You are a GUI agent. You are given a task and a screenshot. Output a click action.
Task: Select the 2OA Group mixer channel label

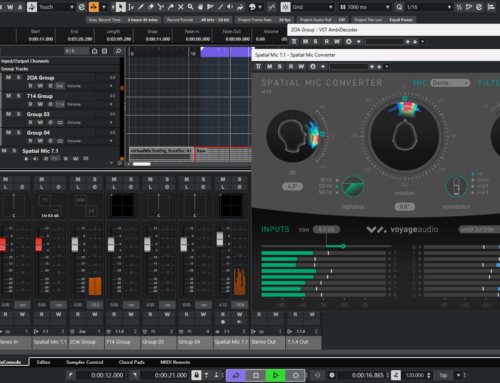(87, 342)
